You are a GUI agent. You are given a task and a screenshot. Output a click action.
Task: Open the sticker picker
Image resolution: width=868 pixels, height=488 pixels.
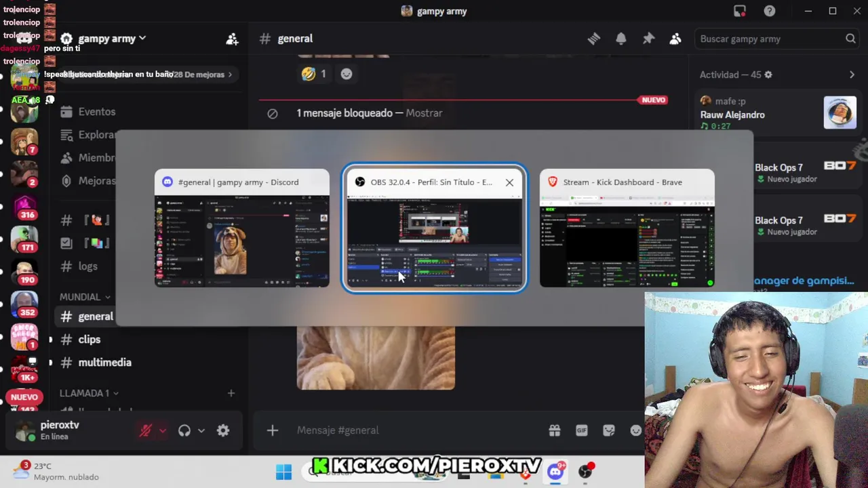(x=609, y=430)
